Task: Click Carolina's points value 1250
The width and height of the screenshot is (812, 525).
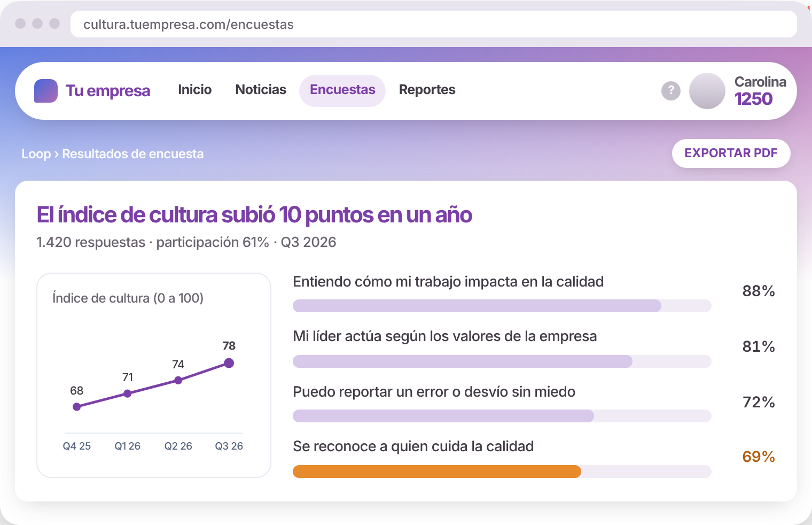Action: pyautogui.click(x=753, y=99)
